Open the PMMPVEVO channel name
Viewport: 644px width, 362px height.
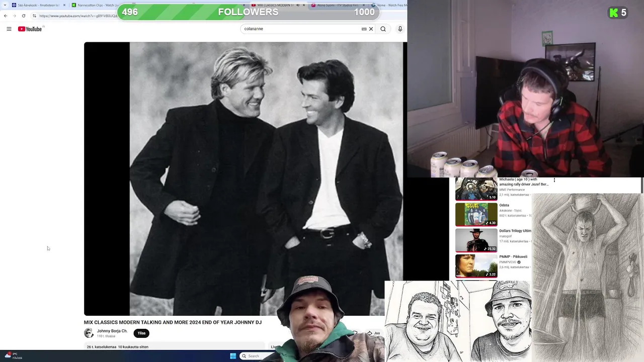tap(508, 262)
